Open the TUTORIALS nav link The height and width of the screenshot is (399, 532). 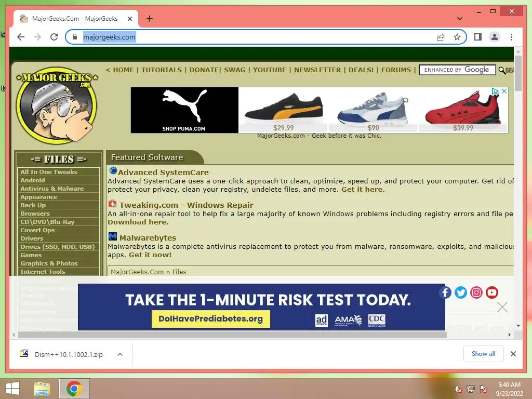(162, 70)
